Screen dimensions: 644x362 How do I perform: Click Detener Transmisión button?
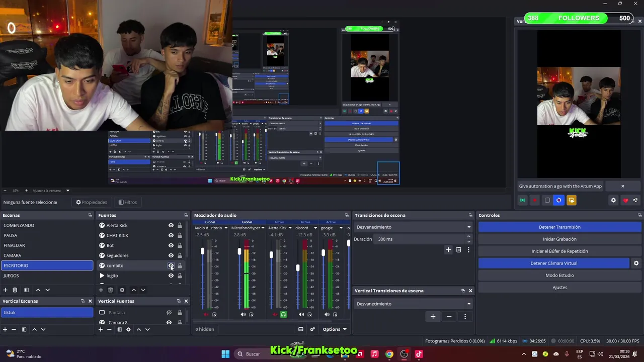[559, 227]
